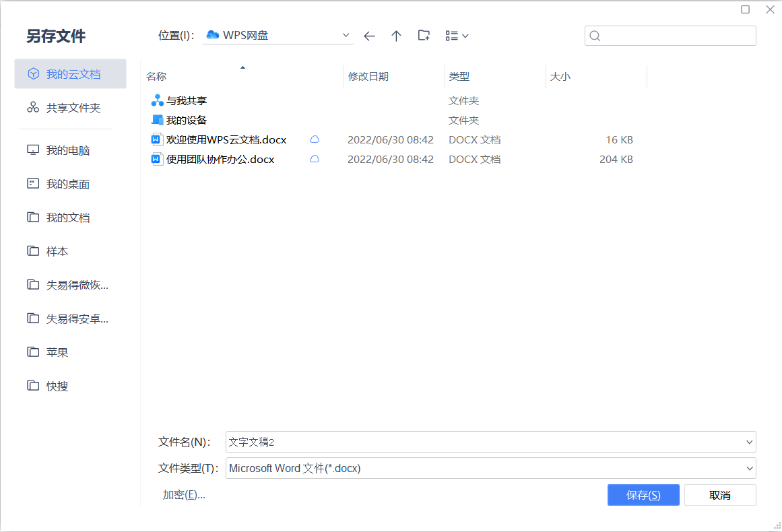Go up one folder level
Viewport: 782px width, 532px height.
click(396, 36)
